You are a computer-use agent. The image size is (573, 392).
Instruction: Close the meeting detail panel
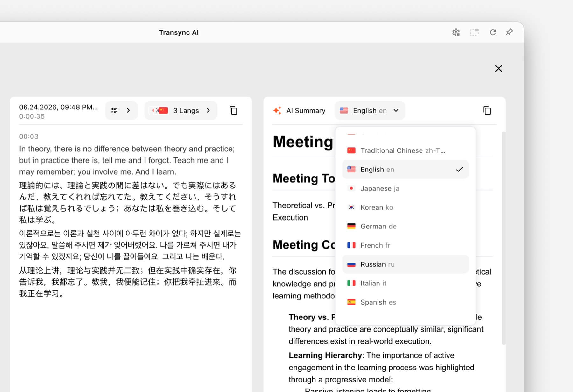tap(499, 68)
